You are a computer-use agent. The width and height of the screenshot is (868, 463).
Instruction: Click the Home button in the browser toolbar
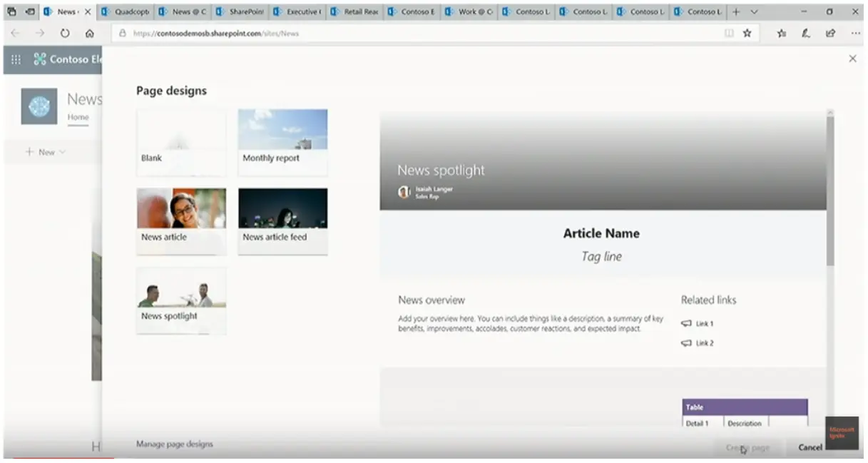point(89,33)
